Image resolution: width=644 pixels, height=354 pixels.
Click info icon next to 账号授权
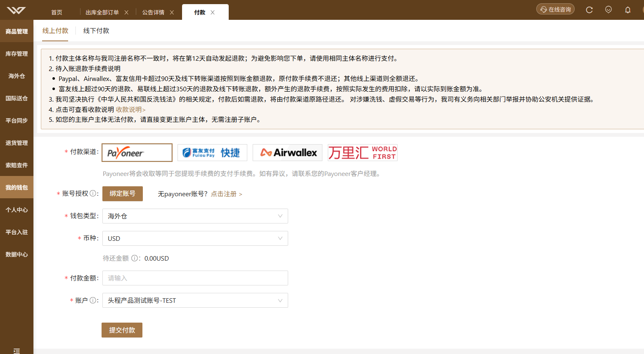pos(93,193)
